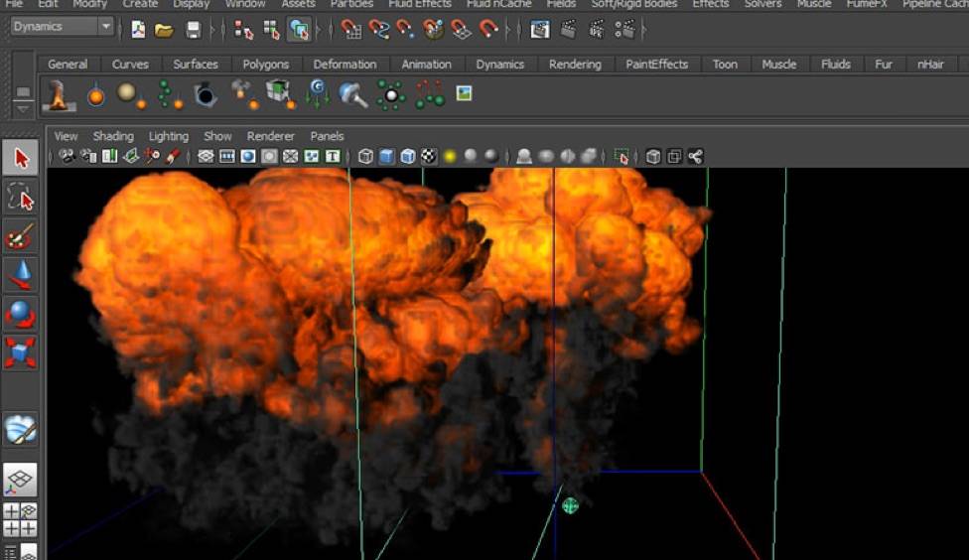Open the Fluid Effects menu
The image size is (969, 560).
tap(419, 4)
